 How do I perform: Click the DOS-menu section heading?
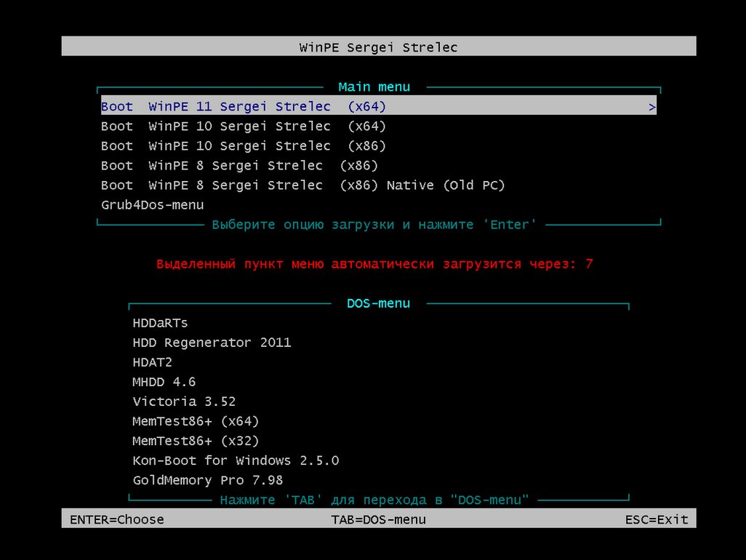(x=378, y=303)
